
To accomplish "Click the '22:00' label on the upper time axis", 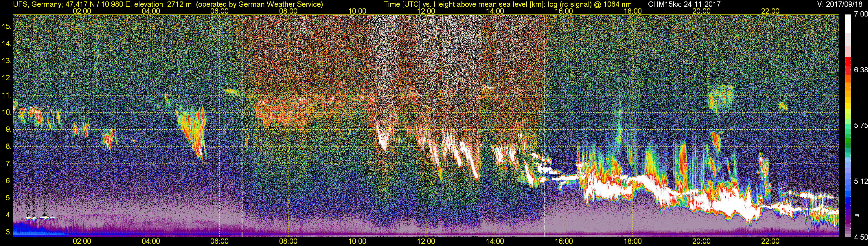I will [x=770, y=11].
